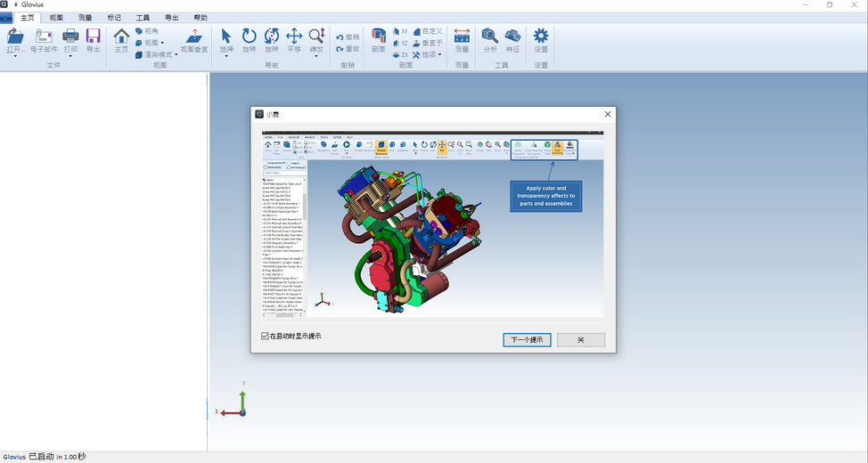
Task: Click the 电子邮件 (email) icon
Action: (x=44, y=37)
